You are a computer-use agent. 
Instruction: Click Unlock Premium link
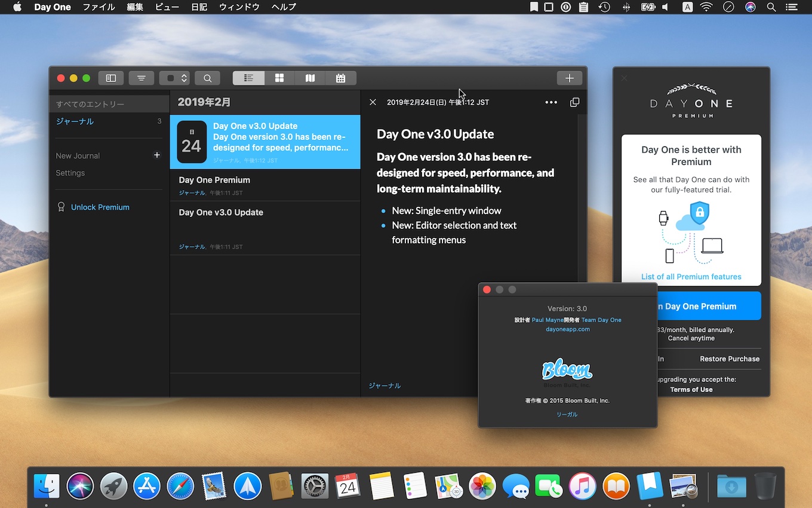[100, 207]
